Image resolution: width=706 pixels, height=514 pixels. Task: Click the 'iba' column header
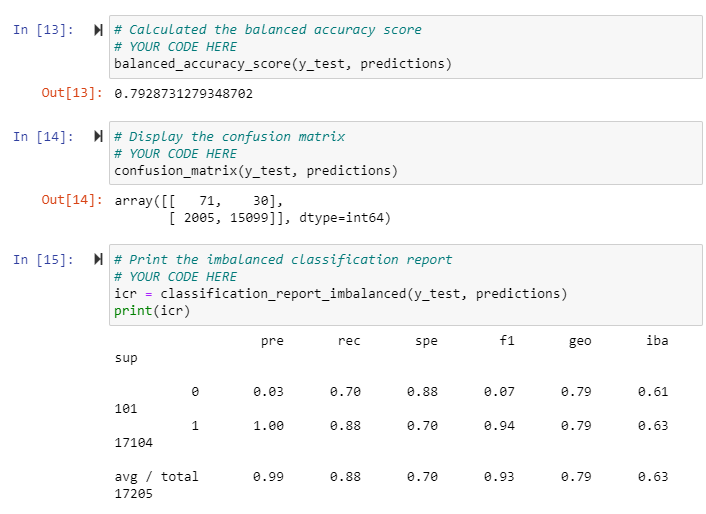pyautogui.click(x=657, y=341)
